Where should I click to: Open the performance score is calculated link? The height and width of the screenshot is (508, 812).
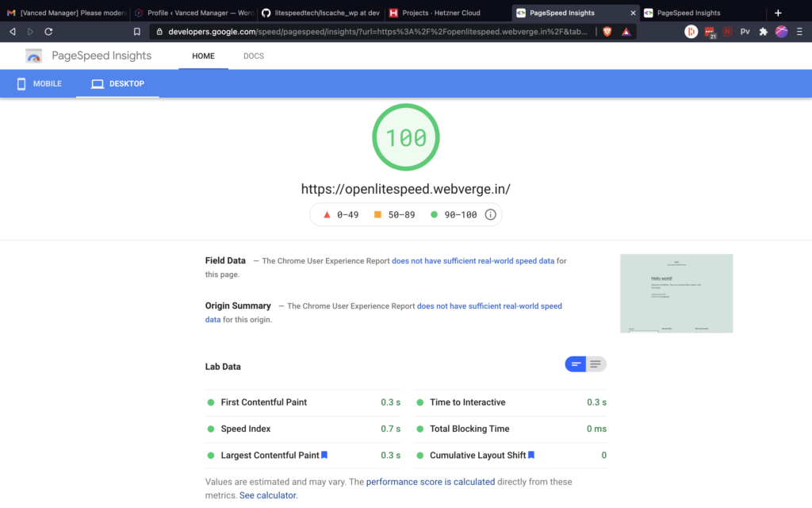(x=431, y=481)
